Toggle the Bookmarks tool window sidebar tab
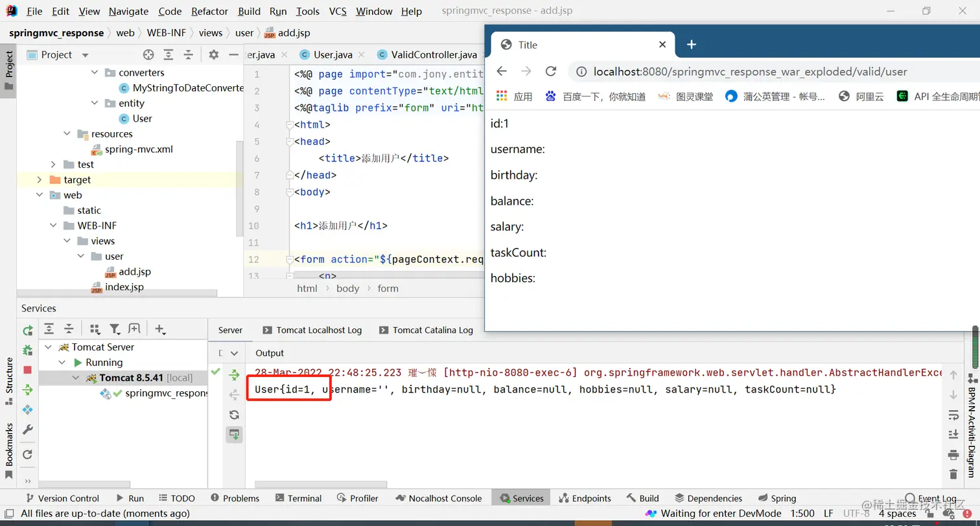This screenshot has width=980, height=526. (9, 450)
